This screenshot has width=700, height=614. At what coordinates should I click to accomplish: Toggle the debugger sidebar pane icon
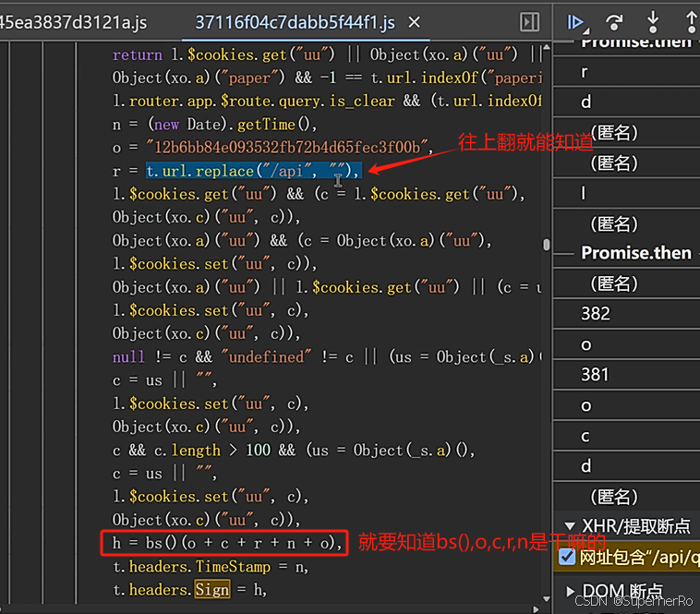click(529, 22)
